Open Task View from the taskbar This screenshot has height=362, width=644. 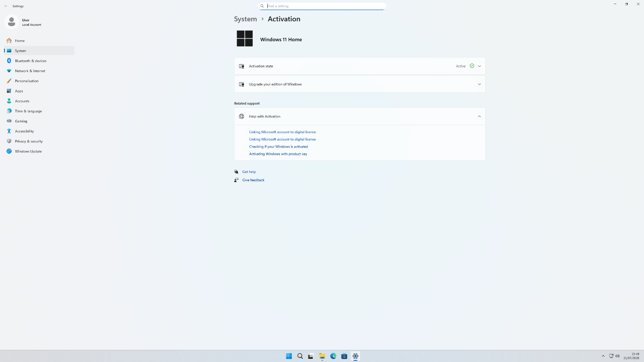pos(311,356)
